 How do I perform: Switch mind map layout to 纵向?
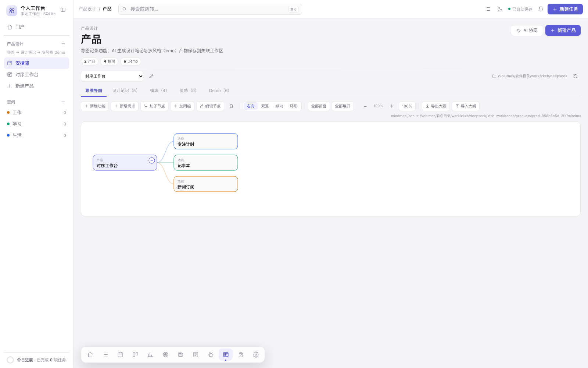(279, 106)
